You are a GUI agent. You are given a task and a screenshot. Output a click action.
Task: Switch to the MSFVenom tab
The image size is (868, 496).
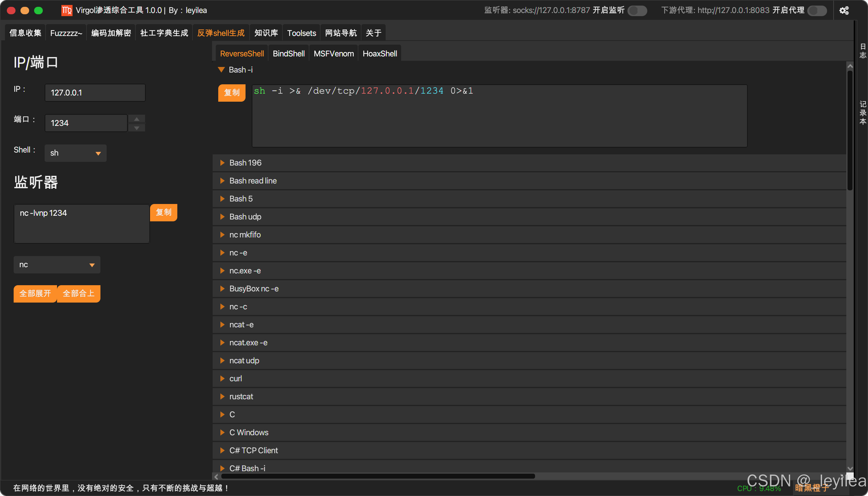click(333, 54)
